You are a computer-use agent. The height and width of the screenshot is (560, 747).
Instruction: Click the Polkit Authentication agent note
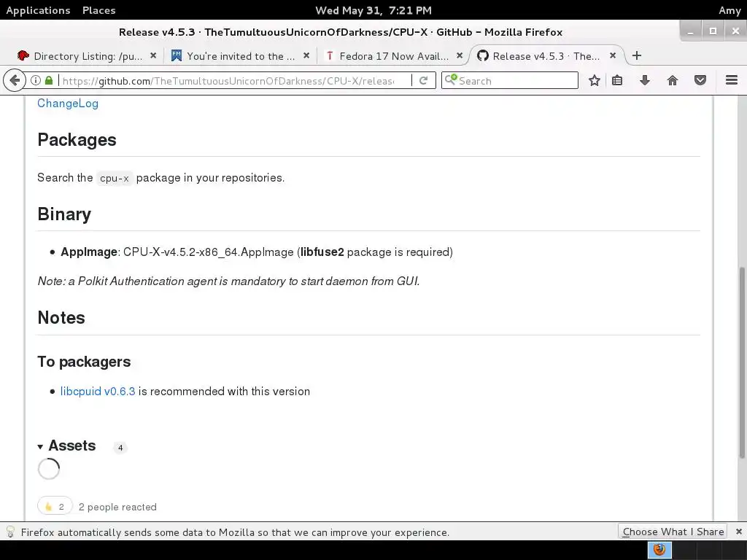coord(228,281)
